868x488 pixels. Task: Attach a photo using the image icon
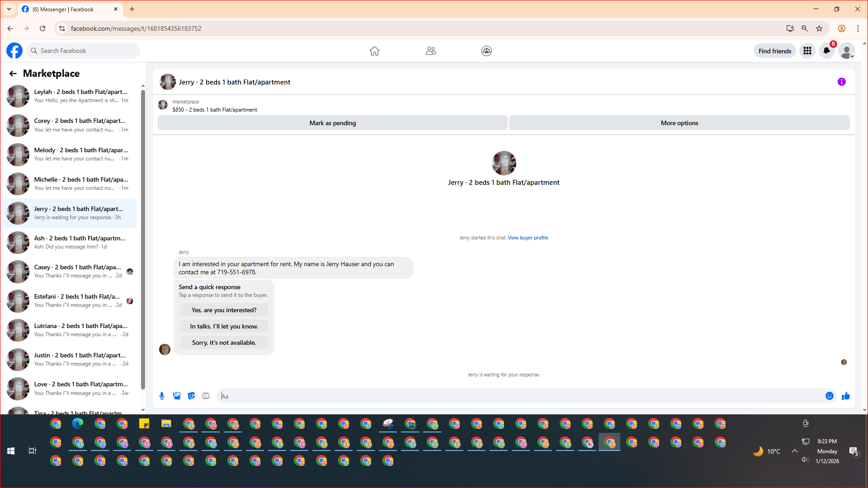[177, 396]
